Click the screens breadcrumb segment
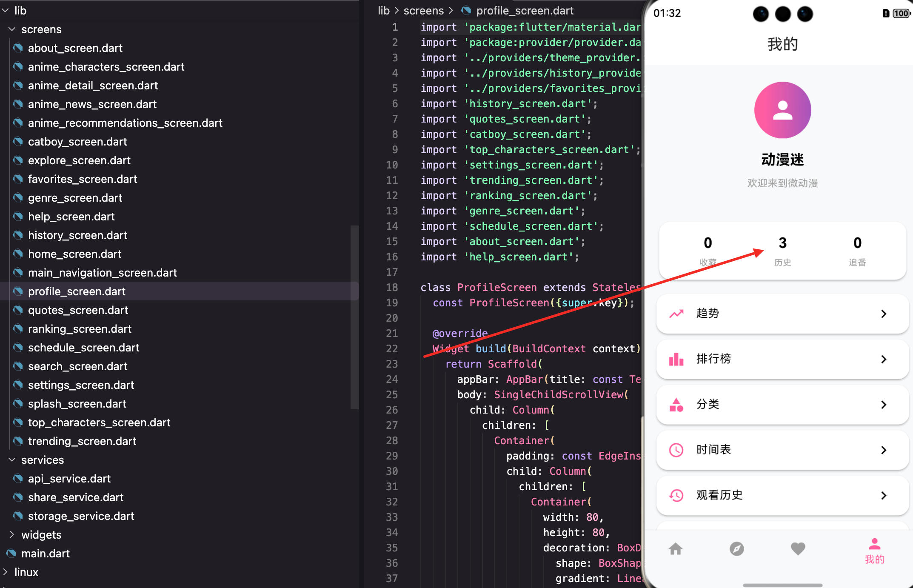This screenshot has width=913, height=588. [423, 11]
